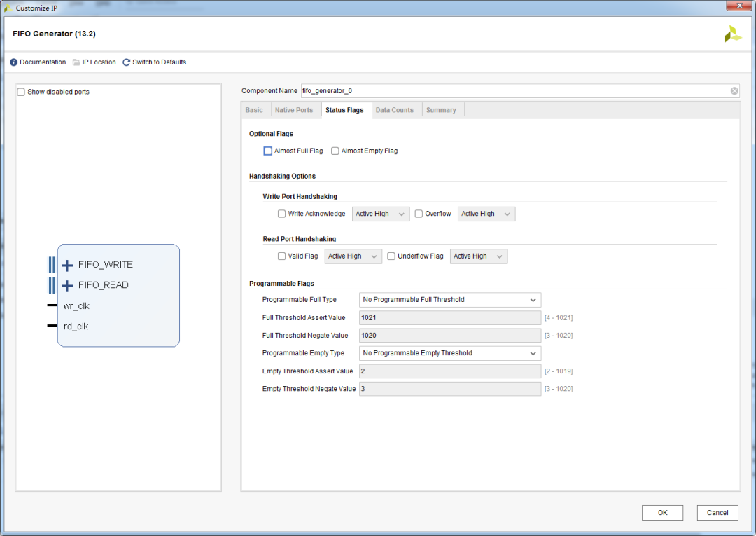The image size is (756, 536).
Task: Toggle Show disabled ports checkbox
Action: click(21, 92)
